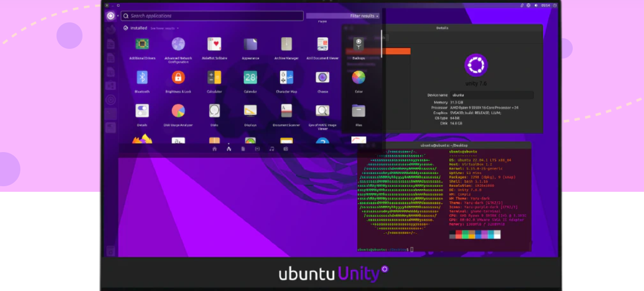The image size is (644, 291).
Task: Open Additional Drivers from the dash
Action: pyautogui.click(x=142, y=44)
